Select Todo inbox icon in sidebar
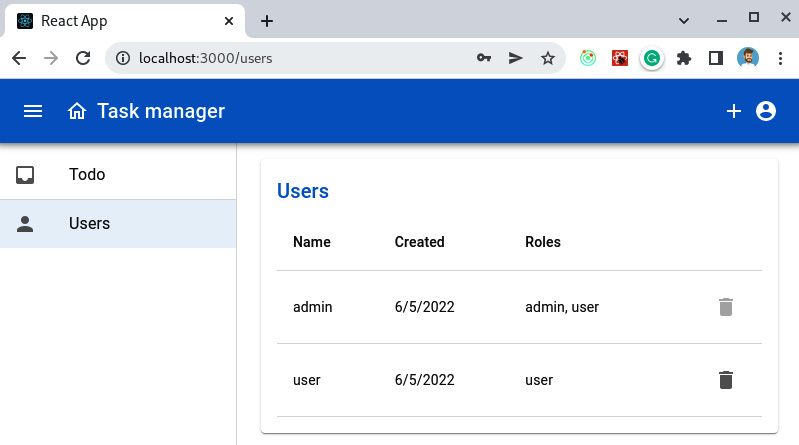Image resolution: width=799 pixels, height=445 pixels. 26,175
